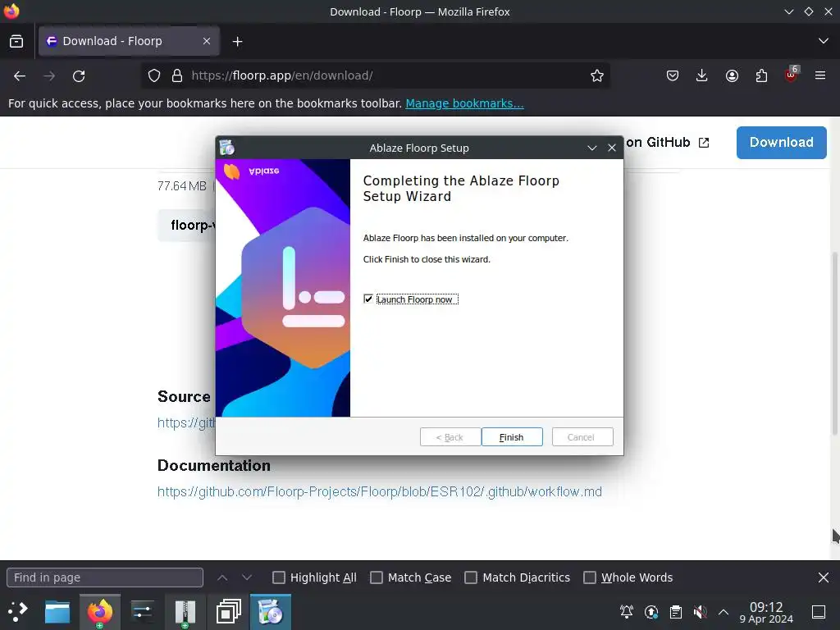The height and width of the screenshot is (630, 840).
Task: Go to previous find result arrow
Action: [x=222, y=577]
